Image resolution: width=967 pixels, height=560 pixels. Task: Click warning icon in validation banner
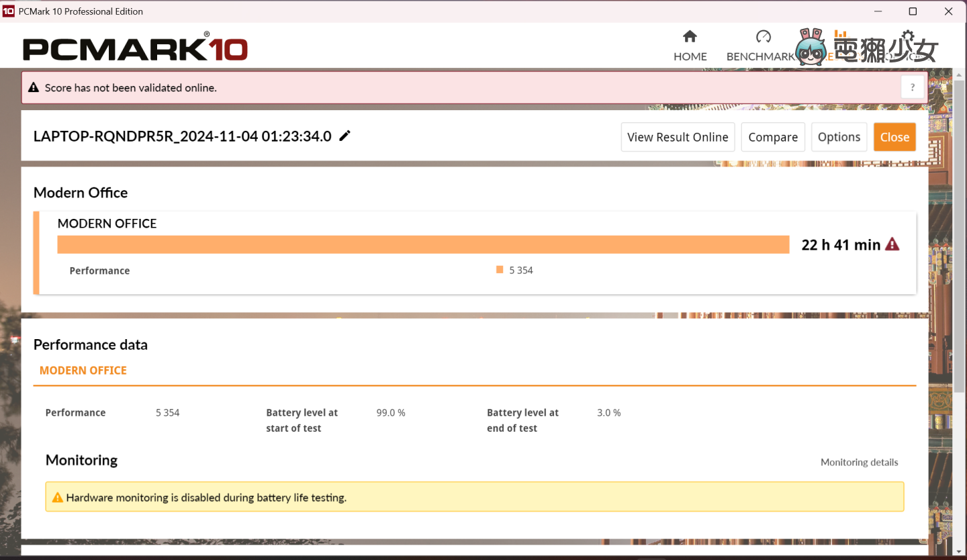click(x=33, y=88)
